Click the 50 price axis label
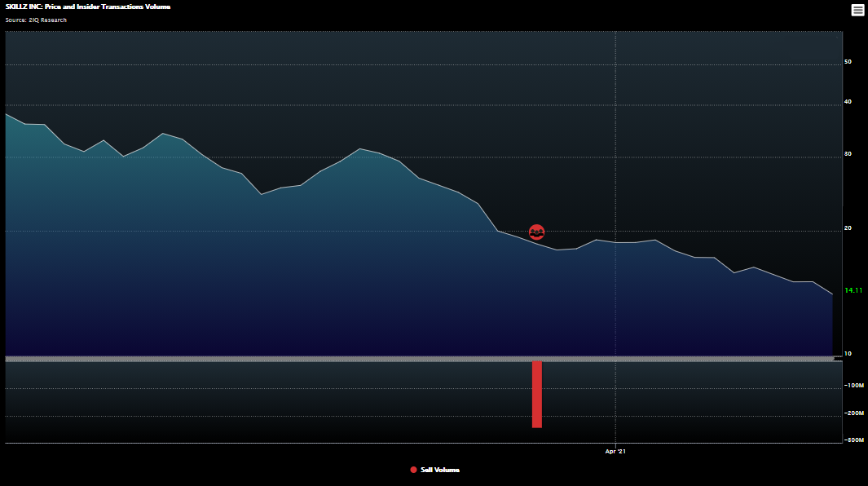This screenshot has width=868, height=486. click(848, 62)
